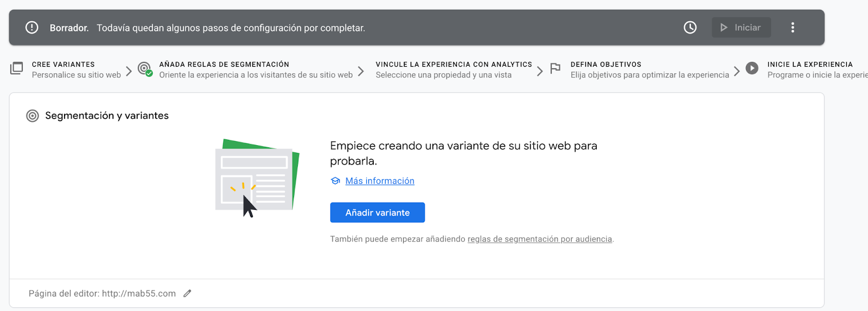This screenshot has width=868, height=311.
Task: Click the Cree variantes step icon
Action: [x=17, y=69]
